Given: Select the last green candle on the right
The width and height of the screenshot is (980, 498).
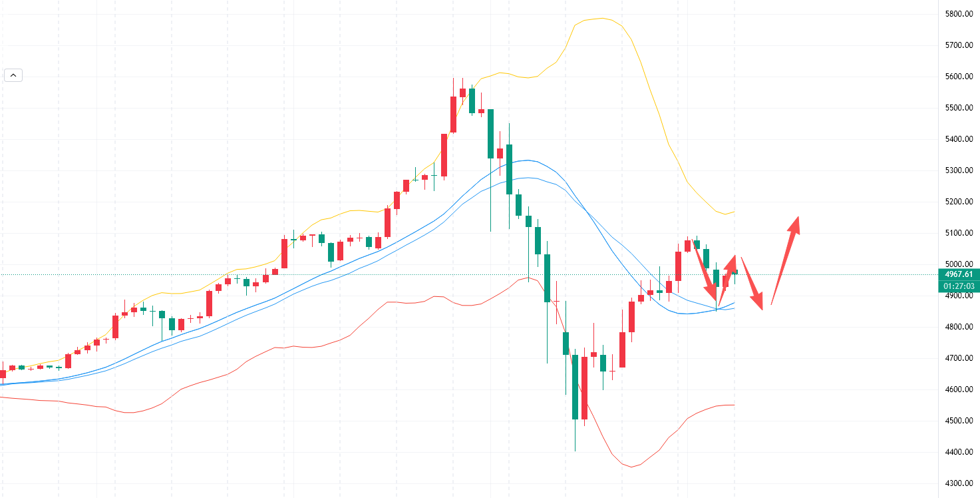Looking at the screenshot, I should point(735,272).
